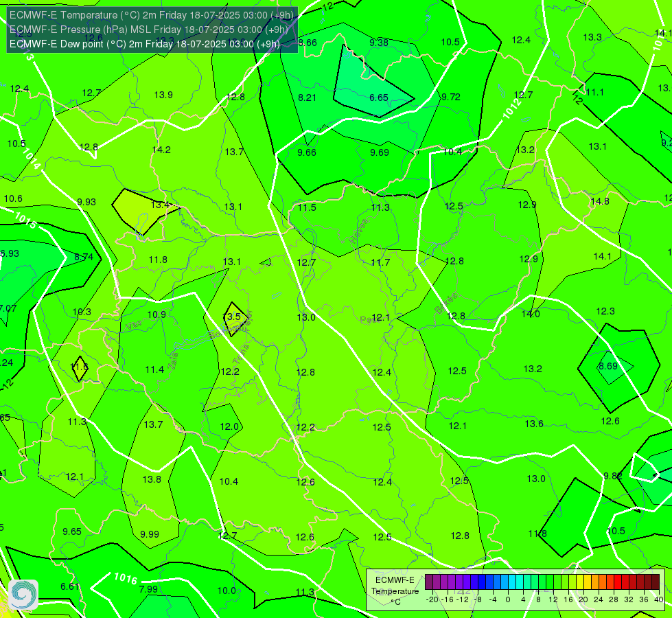
Task: Click the 10.9 temperature value
Action: coord(157,314)
